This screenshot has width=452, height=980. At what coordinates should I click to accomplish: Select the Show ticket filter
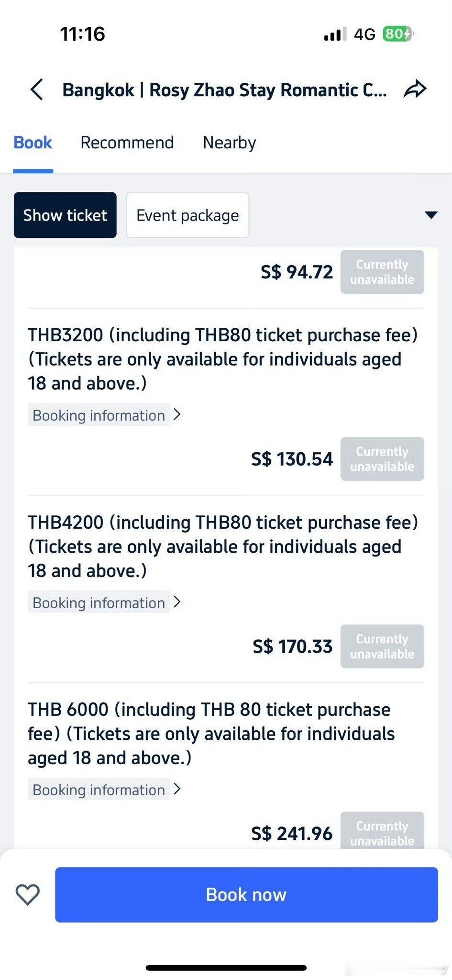click(65, 215)
